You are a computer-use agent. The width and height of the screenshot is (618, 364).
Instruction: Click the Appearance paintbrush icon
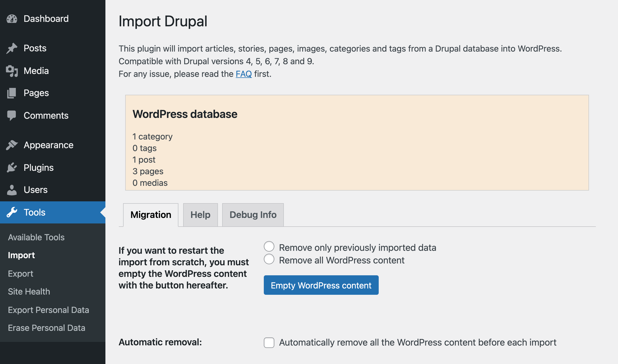click(x=12, y=145)
